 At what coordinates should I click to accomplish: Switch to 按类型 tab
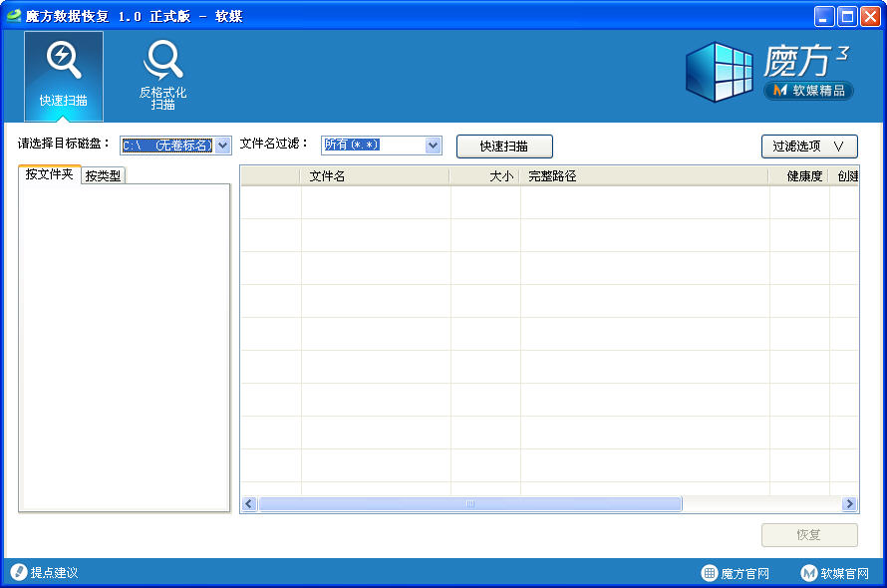coord(103,176)
